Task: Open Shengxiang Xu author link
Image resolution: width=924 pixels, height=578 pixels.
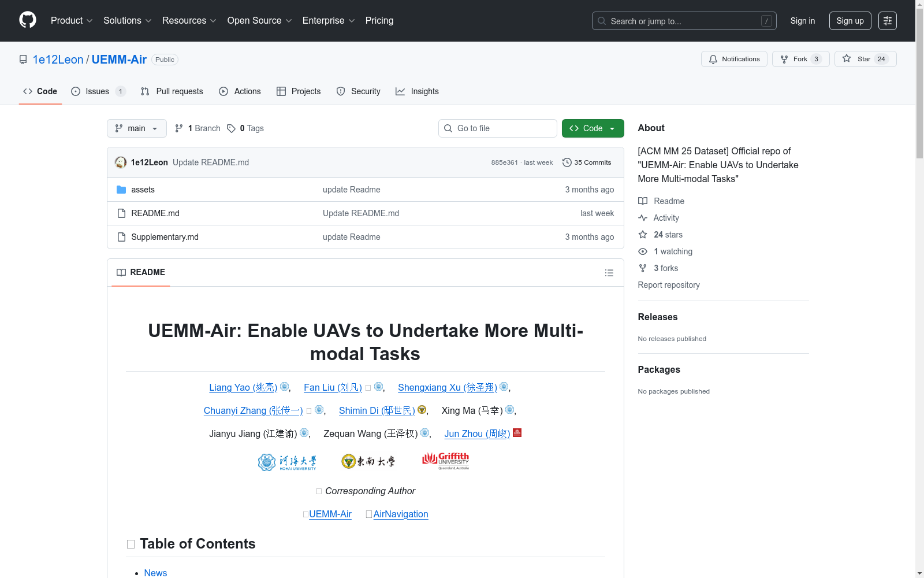Action: pos(448,387)
